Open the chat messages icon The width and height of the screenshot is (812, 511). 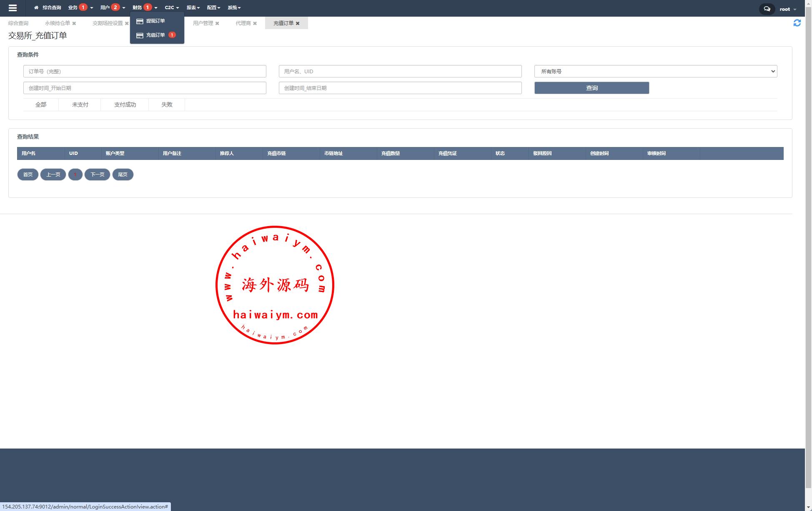pos(767,9)
